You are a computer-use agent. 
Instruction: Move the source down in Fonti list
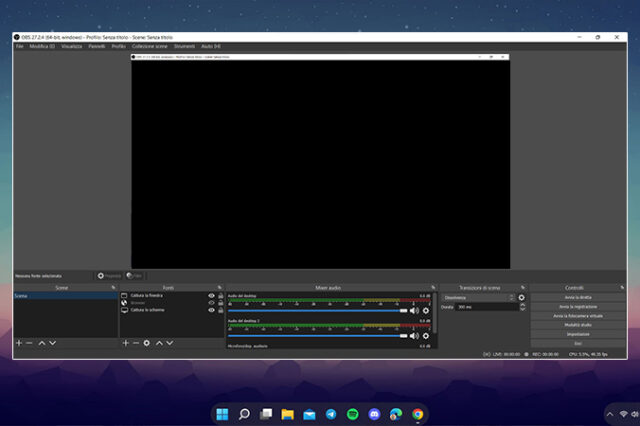[170, 343]
